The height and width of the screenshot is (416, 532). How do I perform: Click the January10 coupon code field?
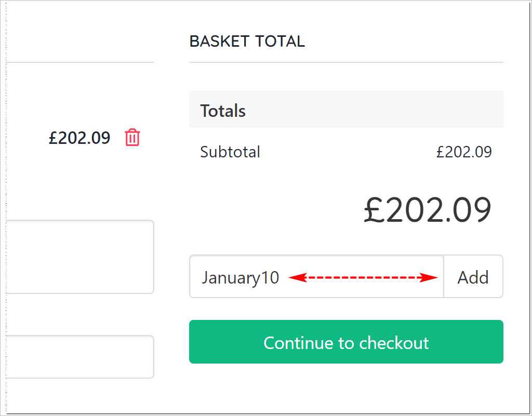[x=316, y=276]
